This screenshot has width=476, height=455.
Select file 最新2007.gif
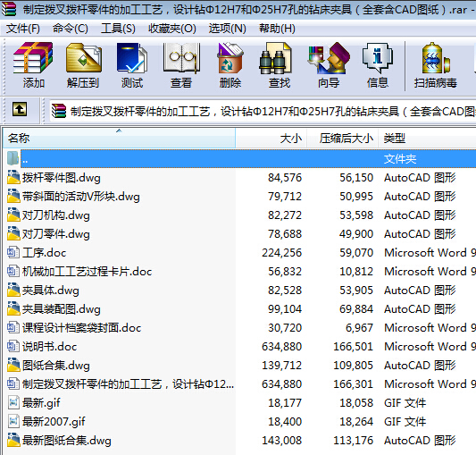point(54,422)
